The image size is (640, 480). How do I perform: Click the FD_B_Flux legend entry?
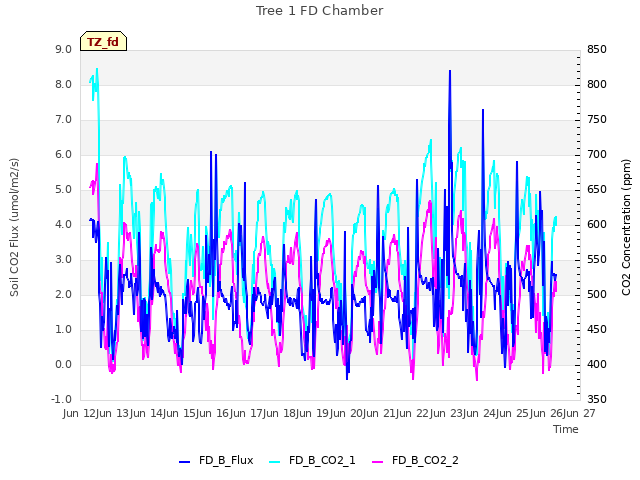point(216,460)
